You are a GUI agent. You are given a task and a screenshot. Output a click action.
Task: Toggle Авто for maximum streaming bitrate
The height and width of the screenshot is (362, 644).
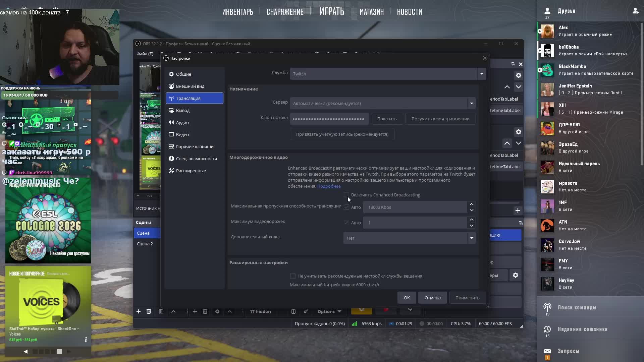coord(346,207)
